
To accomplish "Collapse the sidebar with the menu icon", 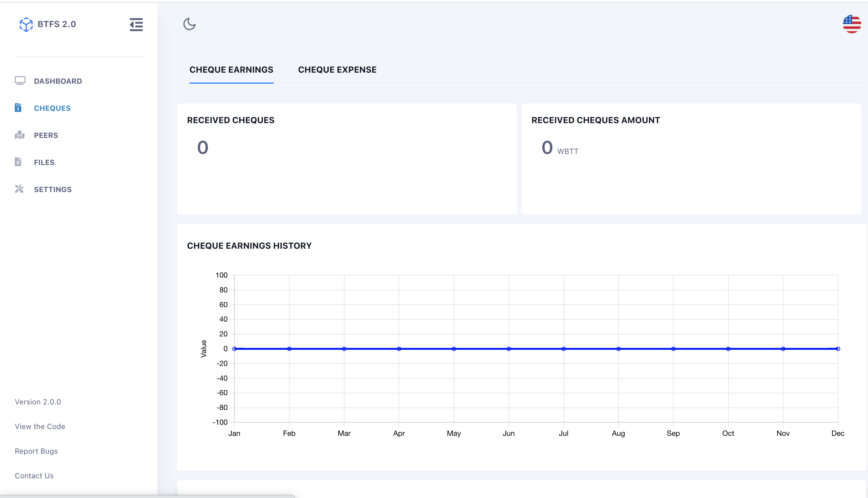I will click(136, 24).
